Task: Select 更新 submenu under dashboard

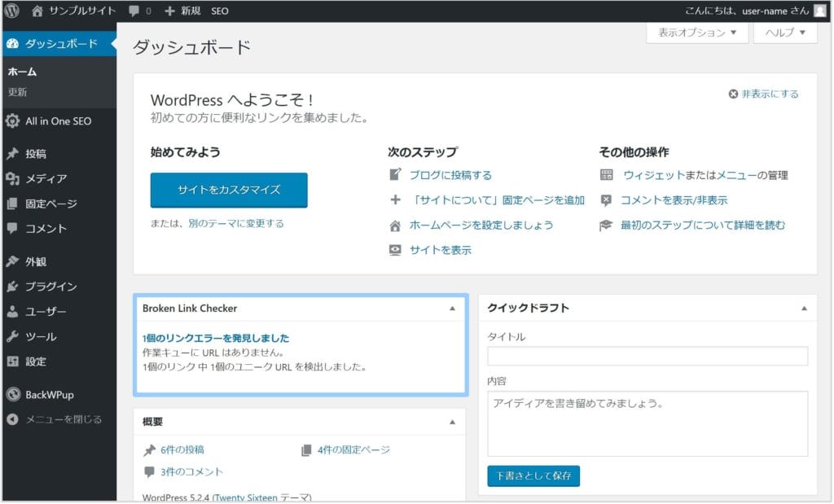Action: tap(18, 92)
